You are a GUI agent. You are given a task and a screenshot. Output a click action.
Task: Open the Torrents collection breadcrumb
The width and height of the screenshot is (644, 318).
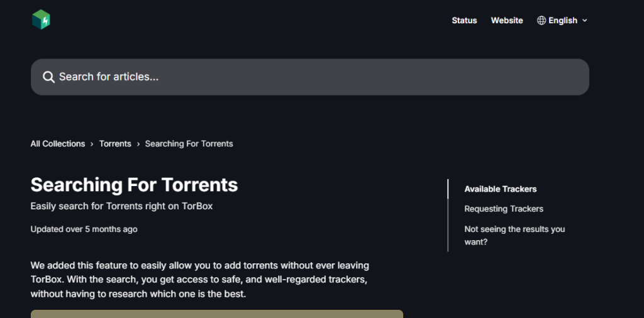[x=115, y=144]
